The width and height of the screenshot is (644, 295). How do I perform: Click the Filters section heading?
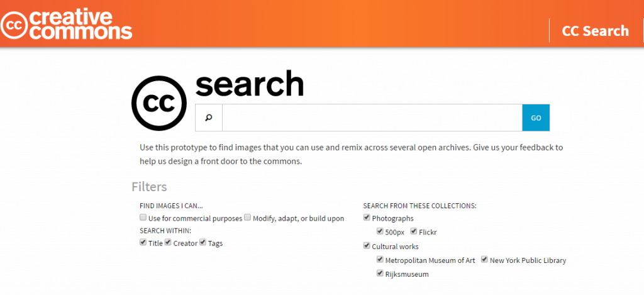click(149, 187)
